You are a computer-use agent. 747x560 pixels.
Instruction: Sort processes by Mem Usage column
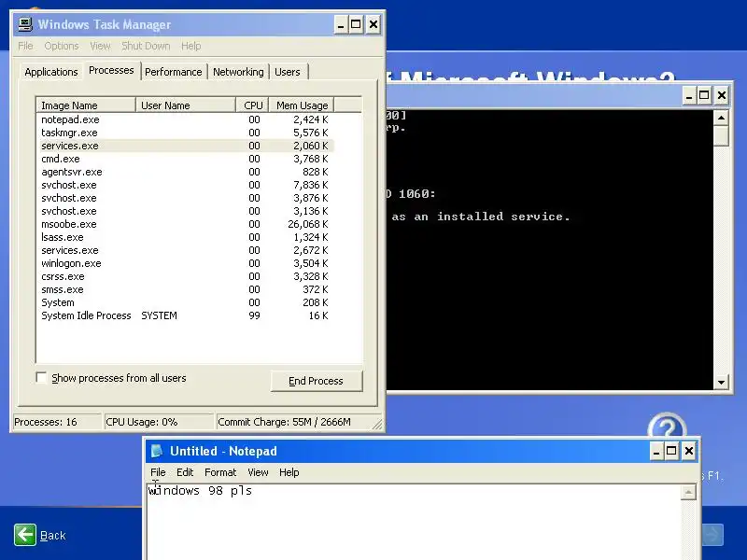(302, 105)
